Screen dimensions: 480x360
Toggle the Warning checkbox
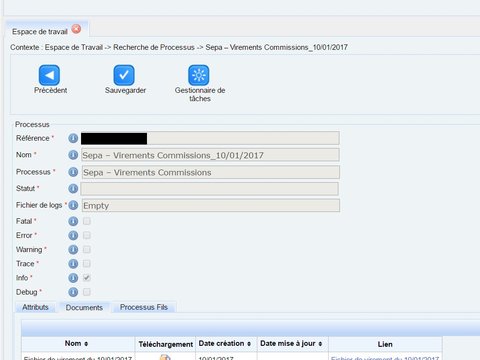[87, 249]
